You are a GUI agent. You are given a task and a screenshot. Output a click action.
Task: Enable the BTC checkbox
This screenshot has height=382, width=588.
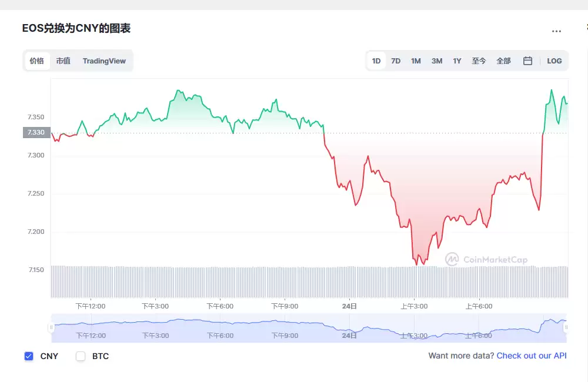(x=81, y=356)
